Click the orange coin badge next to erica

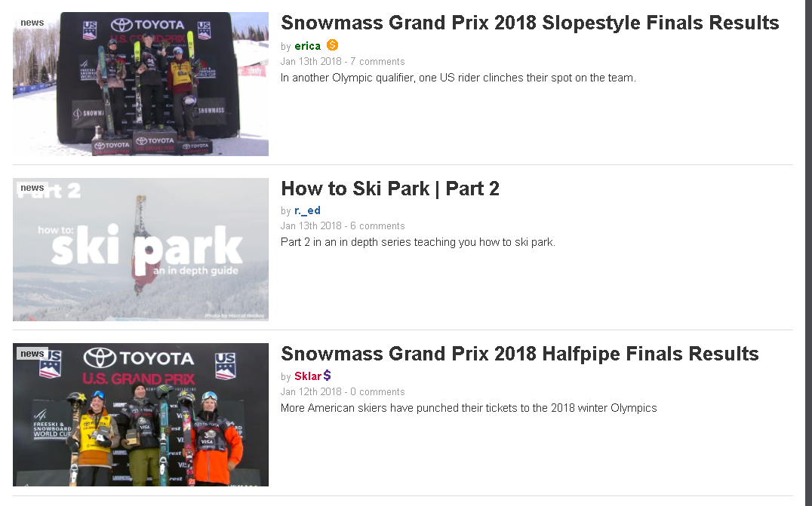[333, 45]
